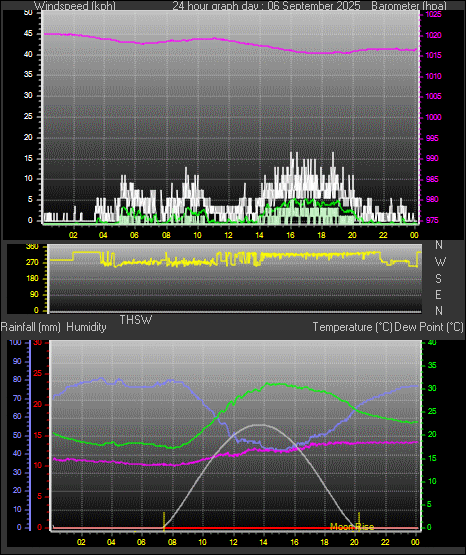
Task: Click the 24 hour graph day title
Action: (266, 6)
